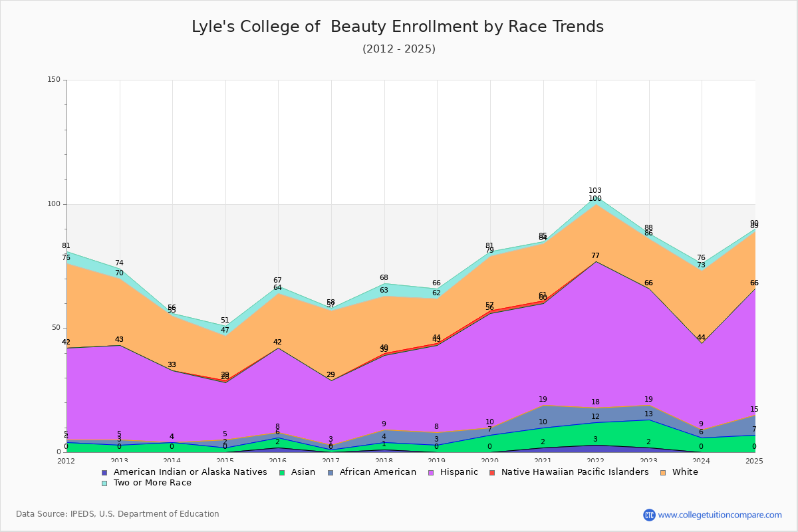Viewport: 798px width, 532px height.
Task: Click the 2018 x-axis year label
Action: pos(384,461)
